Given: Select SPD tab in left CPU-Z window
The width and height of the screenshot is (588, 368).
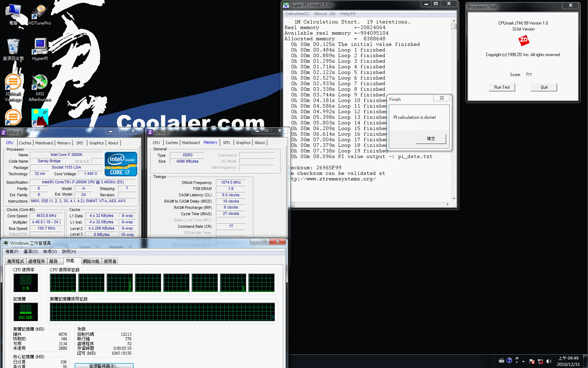Looking at the screenshot, I should [80, 143].
